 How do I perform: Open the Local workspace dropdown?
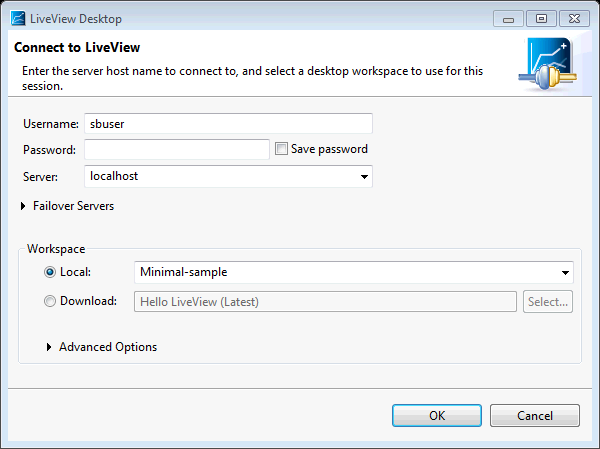[565, 272]
